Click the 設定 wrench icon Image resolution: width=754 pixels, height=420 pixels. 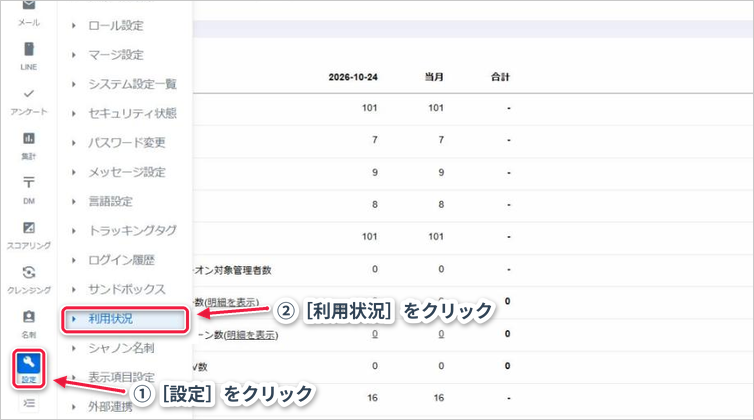(29, 369)
